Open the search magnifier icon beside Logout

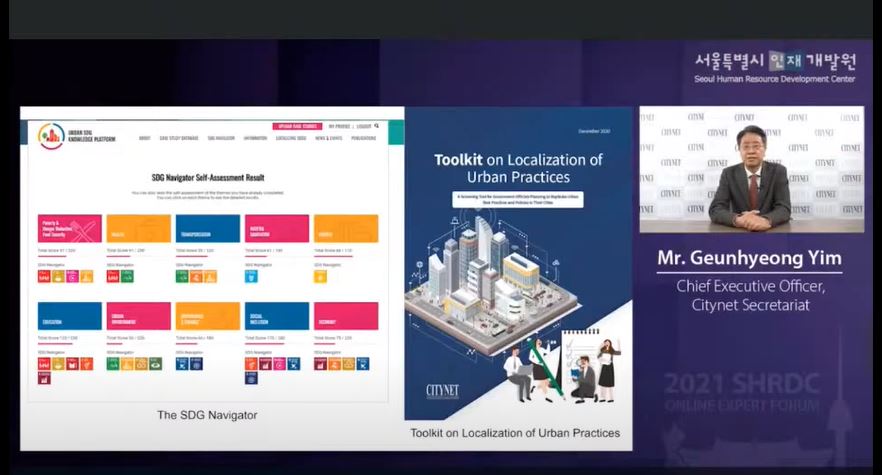tap(376, 126)
